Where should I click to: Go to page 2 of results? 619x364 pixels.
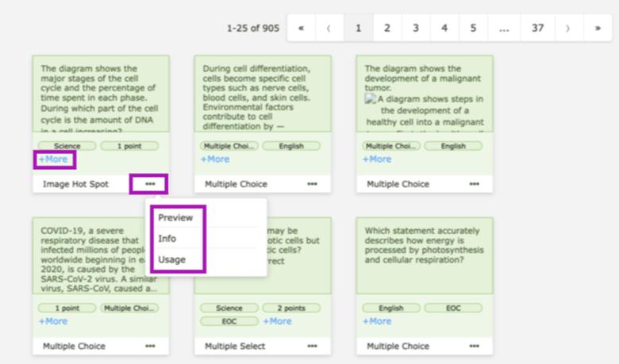(386, 29)
